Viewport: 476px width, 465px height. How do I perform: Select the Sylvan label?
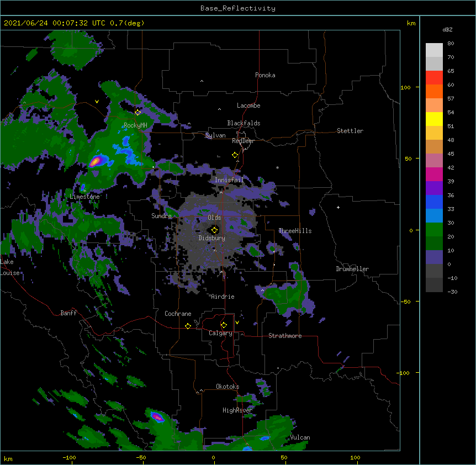point(215,135)
